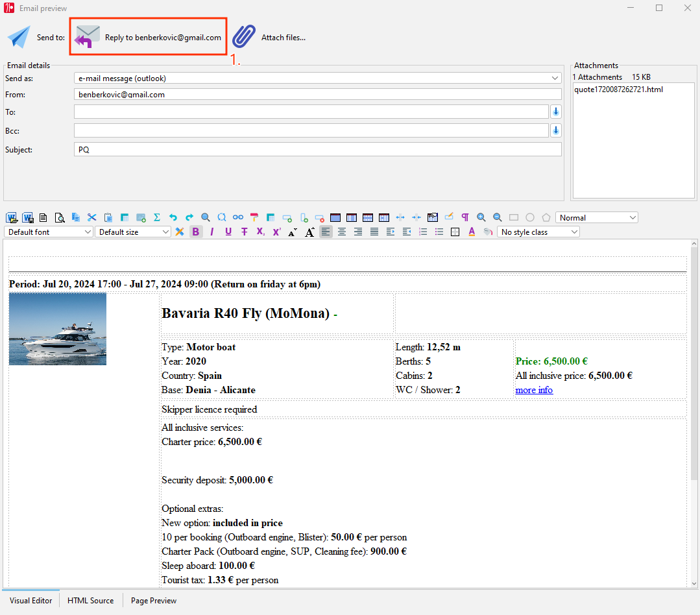Click the clear formatting icon
Screen dimensions: 700x615
pos(180,232)
